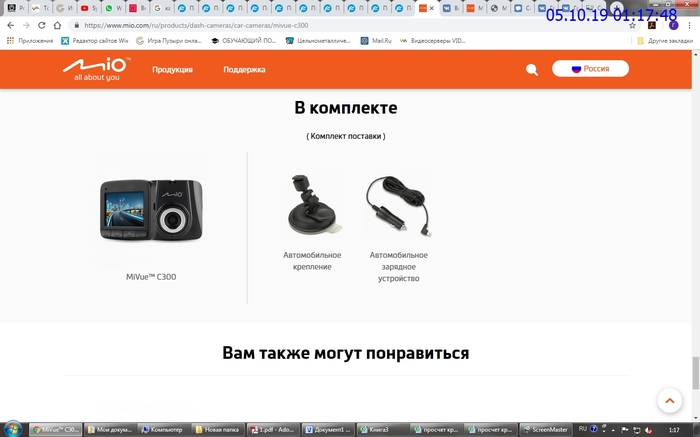Open the Россия country selector
The image size is (700, 437).
click(x=590, y=69)
